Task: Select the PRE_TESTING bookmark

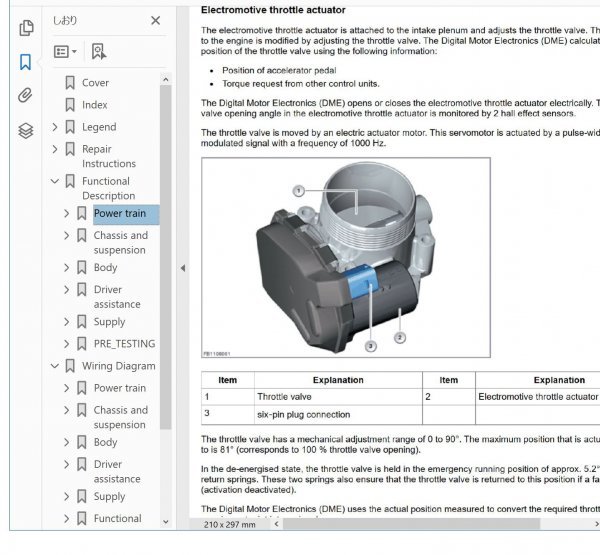Action: click(125, 344)
